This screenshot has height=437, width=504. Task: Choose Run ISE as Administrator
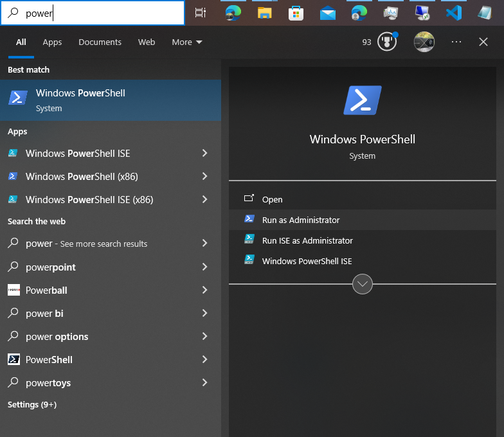pos(363,240)
